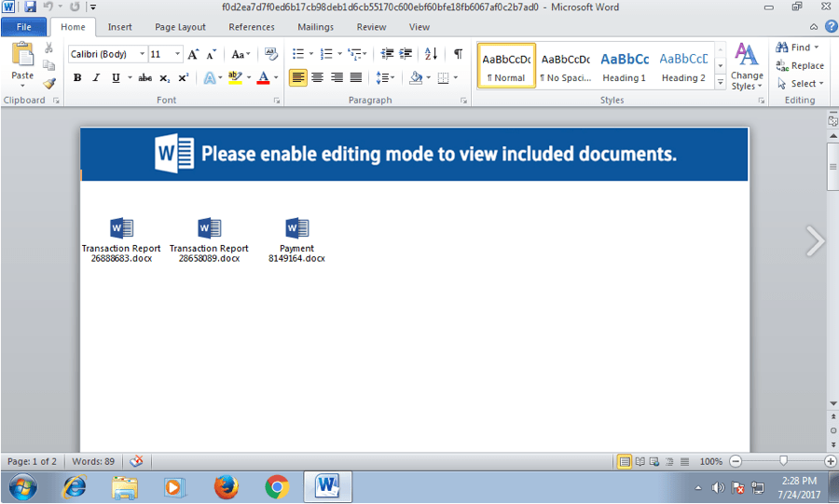Select embedded Payment 8149164.docx object

[x=297, y=239]
